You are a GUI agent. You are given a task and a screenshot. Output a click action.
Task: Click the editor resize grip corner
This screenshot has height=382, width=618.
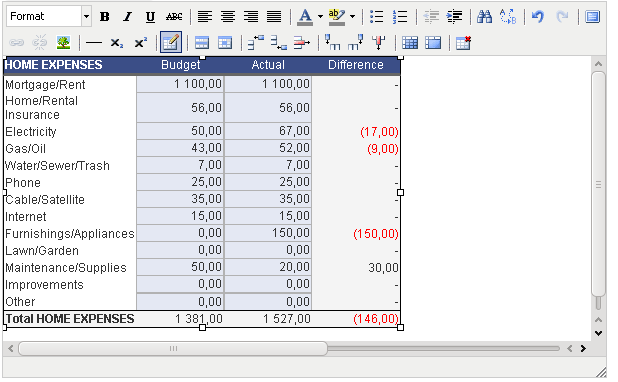pos(601,372)
